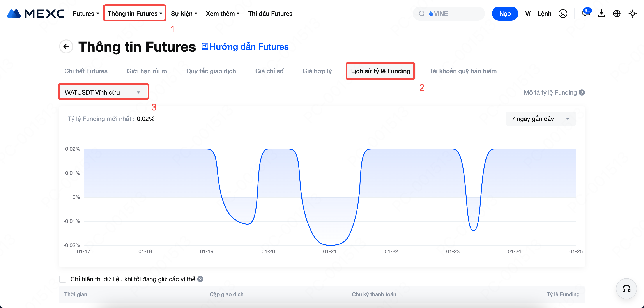Click the Funding rate description help icon
The width and height of the screenshot is (644, 308).
coord(582,92)
